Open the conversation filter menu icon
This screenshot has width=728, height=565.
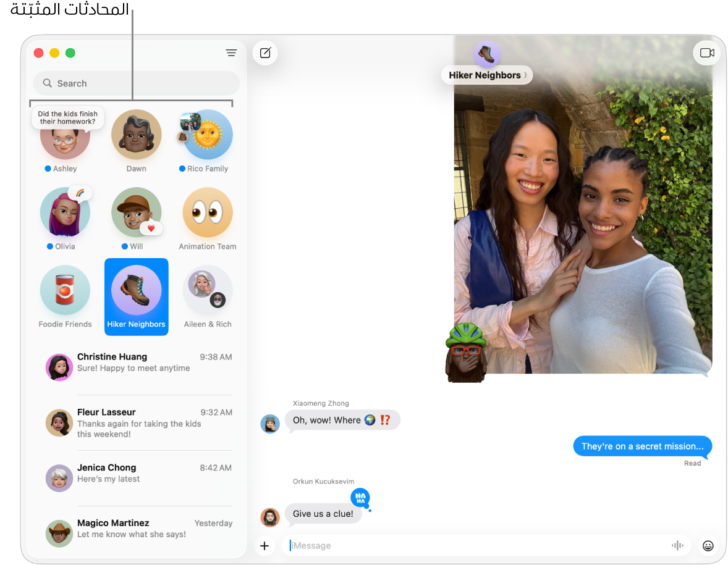tap(231, 53)
